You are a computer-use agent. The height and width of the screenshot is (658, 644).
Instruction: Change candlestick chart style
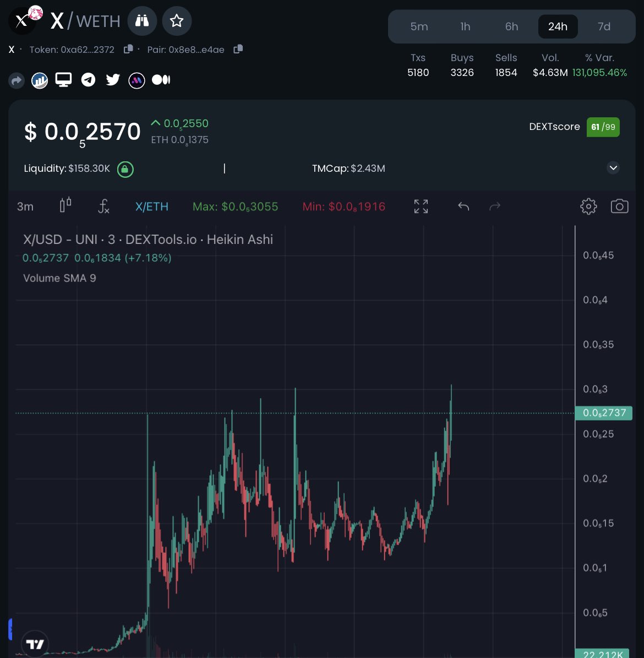(66, 205)
